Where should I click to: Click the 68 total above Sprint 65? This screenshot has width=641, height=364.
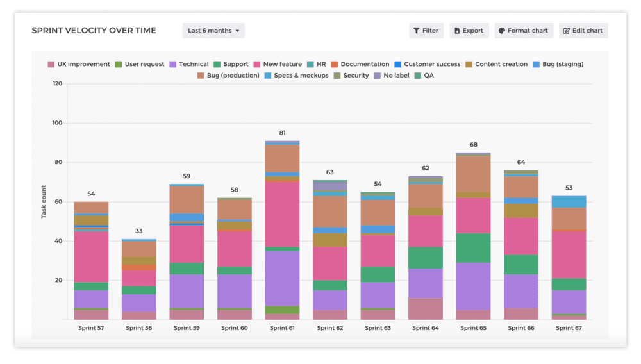tap(474, 145)
